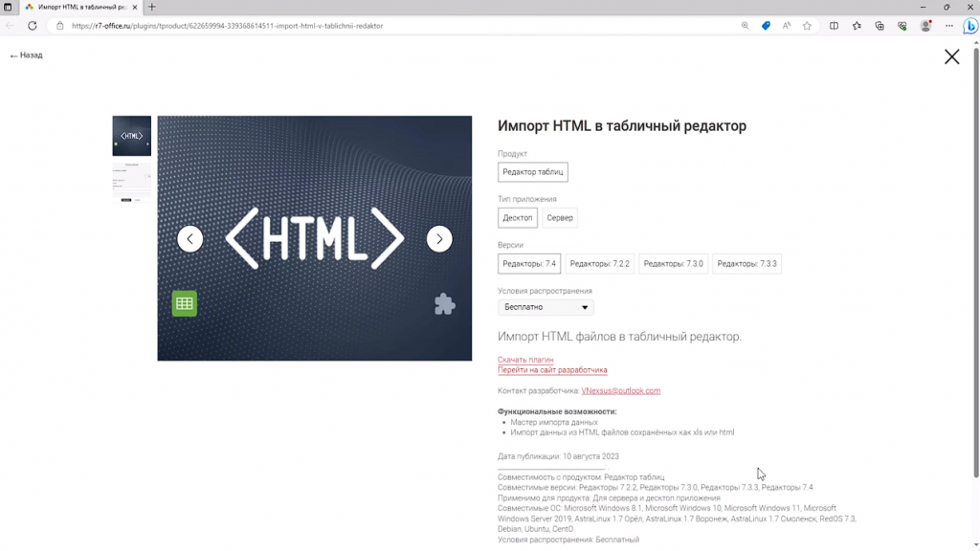This screenshot has height=551, width=980.
Task: Close the product popup with the X
Action: tap(951, 57)
